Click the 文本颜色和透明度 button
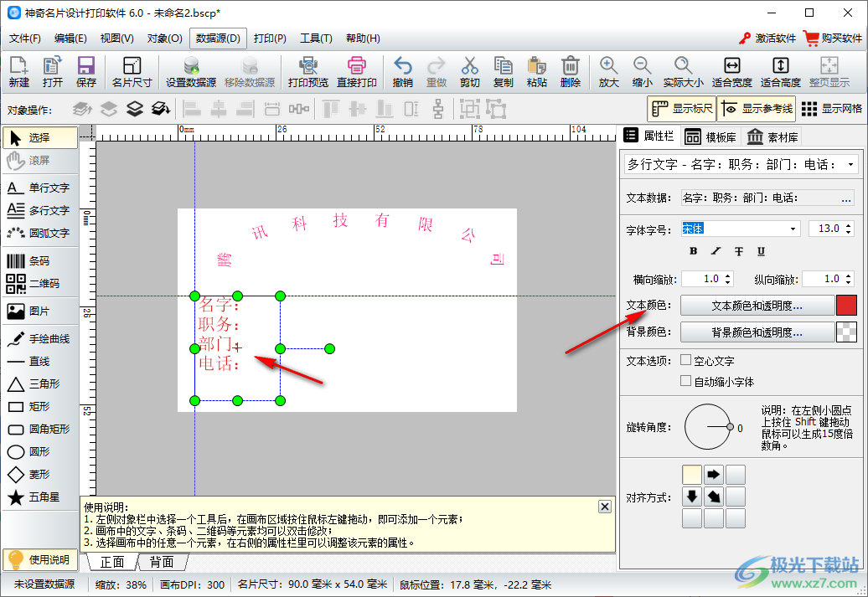 (x=757, y=306)
